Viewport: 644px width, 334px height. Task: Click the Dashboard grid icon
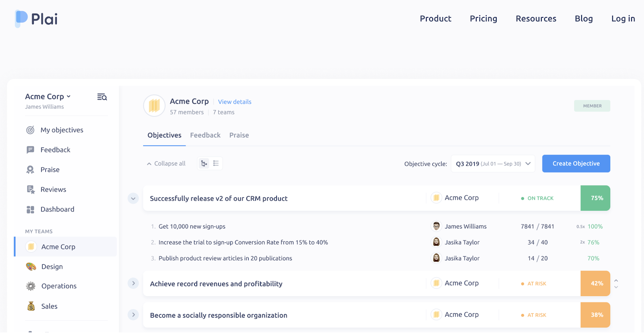tap(30, 210)
